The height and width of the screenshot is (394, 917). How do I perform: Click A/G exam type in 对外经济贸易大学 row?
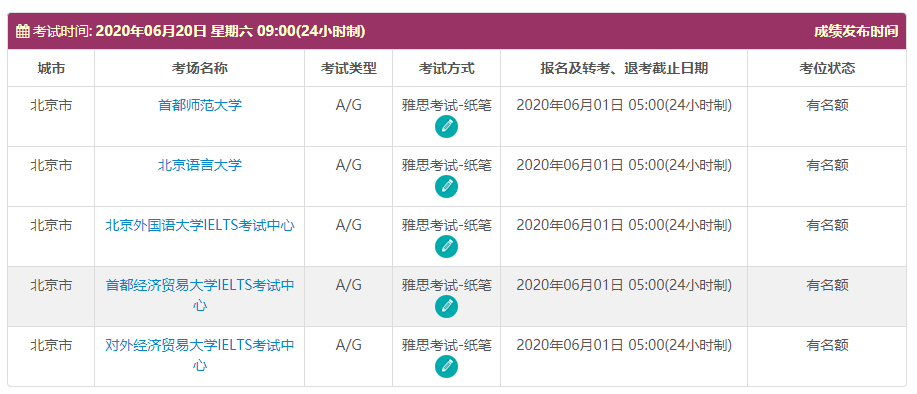(x=349, y=345)
